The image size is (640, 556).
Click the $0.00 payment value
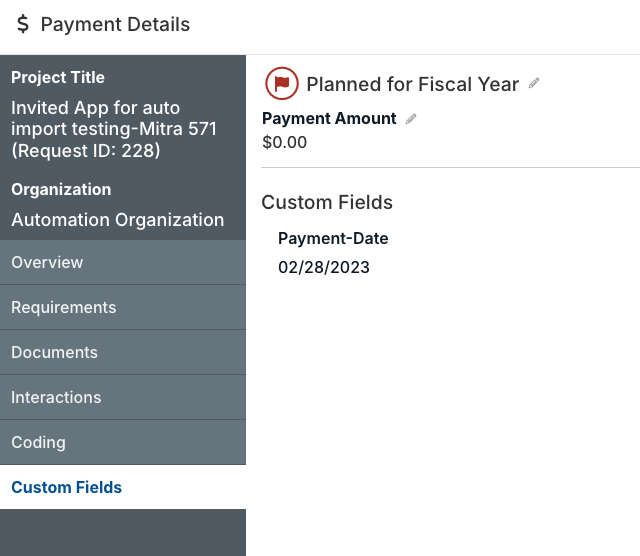pyautogui.click(x=284, y=142)
